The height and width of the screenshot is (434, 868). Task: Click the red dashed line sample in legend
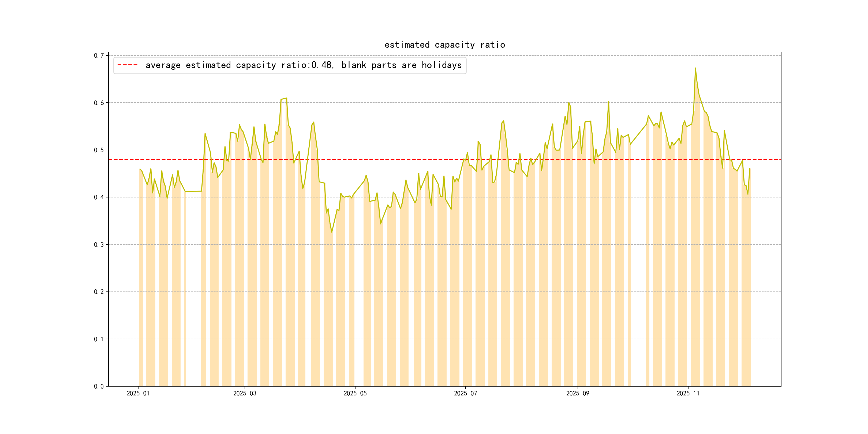point(127,65)
